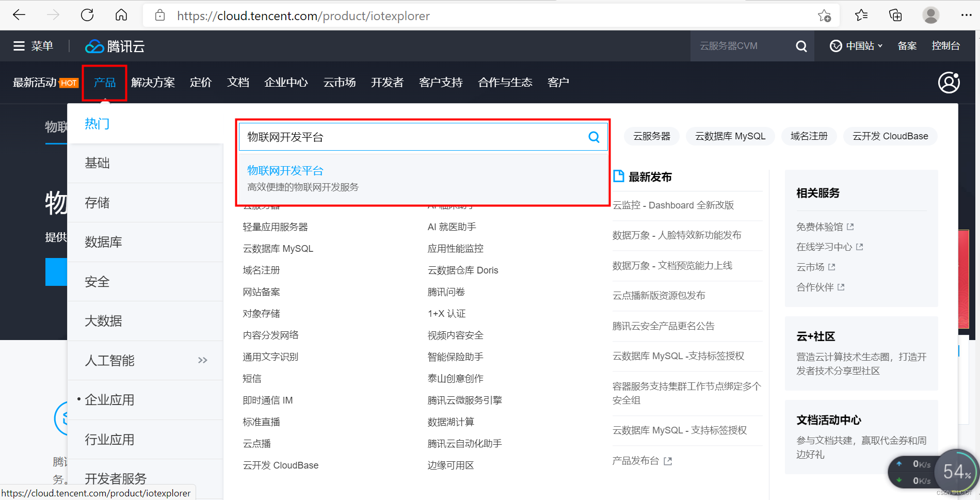Expand the 人工智能 category double chevron
Viewport: 980px width, 500px height.
click(x=203, y=360)
